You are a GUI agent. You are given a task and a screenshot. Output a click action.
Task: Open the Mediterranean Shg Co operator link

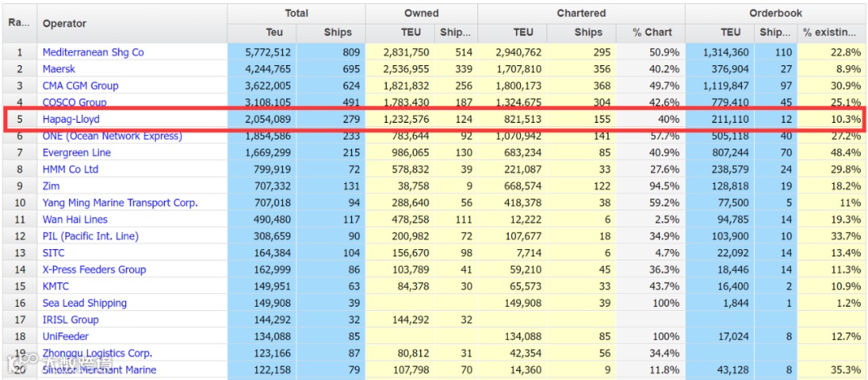click(x=93, y=52)
